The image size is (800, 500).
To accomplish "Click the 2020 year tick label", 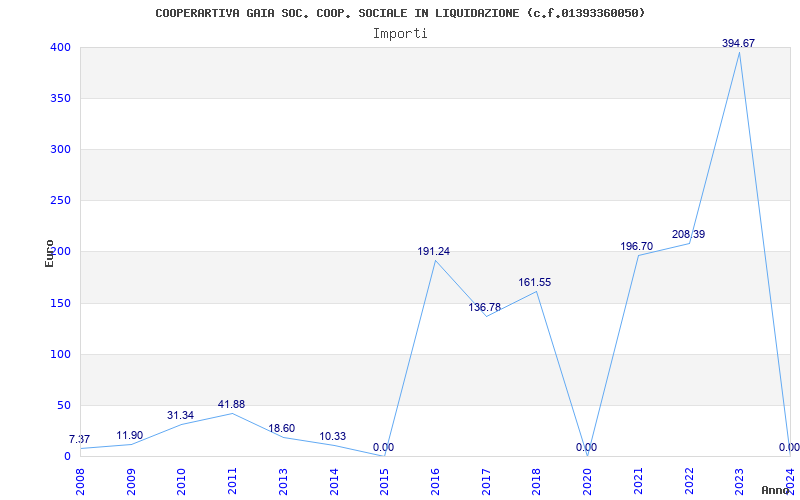I will [x=587, y=480].
